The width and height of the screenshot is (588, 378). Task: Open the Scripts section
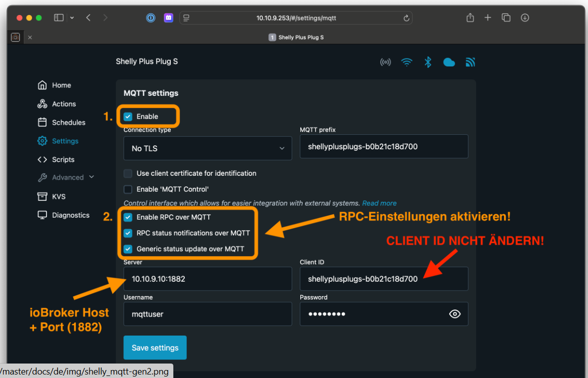[56, 159]
